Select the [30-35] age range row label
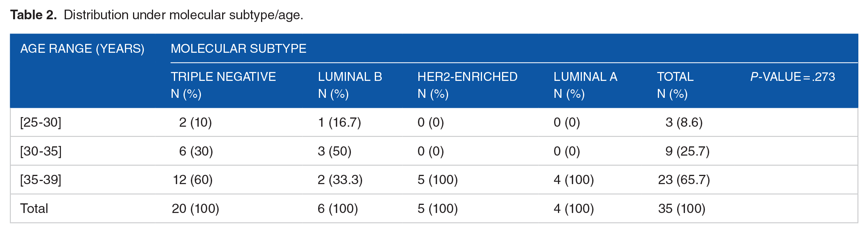 pos(40,151)
